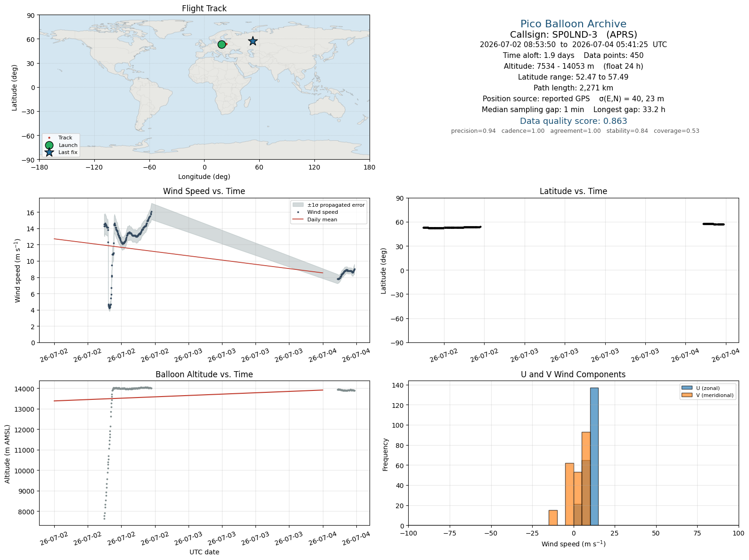Click the Time aloft: 1.9 days line
Screen dimensions: 749x560
pyautogui.click(x=573, y=56)
